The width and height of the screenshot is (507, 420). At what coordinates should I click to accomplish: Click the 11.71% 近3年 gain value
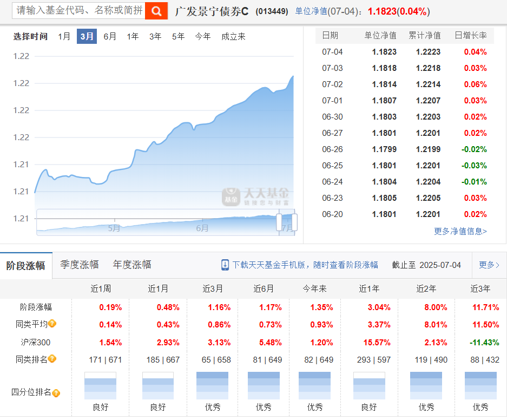pyautogui.click(x=486, y=307)
